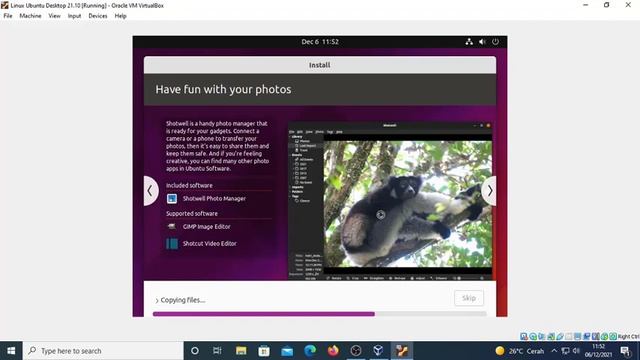This screenshot has height=360, width=640.
Task: Click the lemur photo in Shotwell preview
Action: pos(407,204)
